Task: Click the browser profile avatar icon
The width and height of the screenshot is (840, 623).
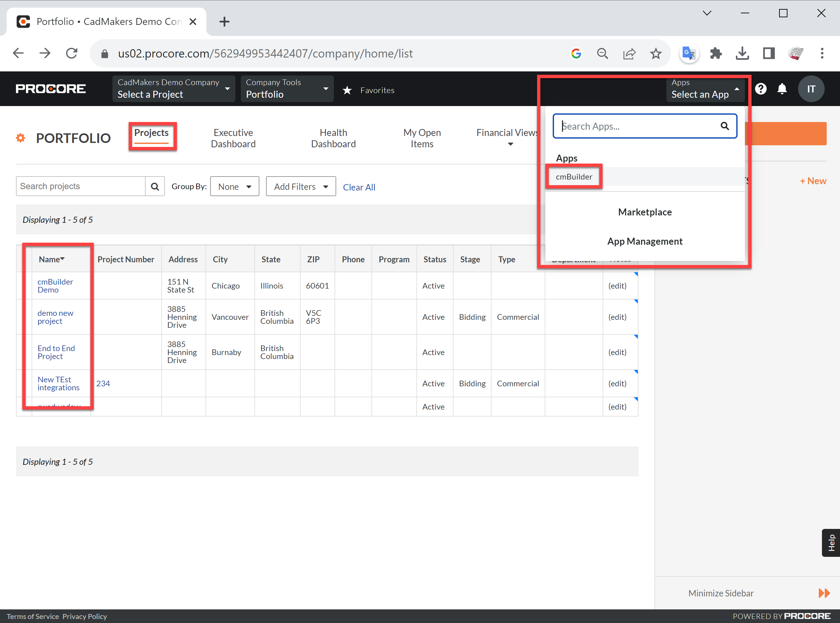Action: tap(795, 54)
